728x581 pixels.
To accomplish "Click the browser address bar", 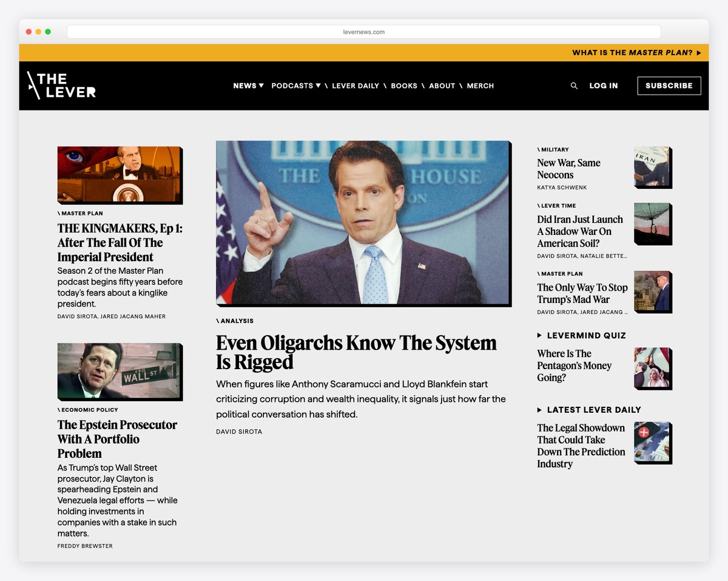I will [363, 32].
